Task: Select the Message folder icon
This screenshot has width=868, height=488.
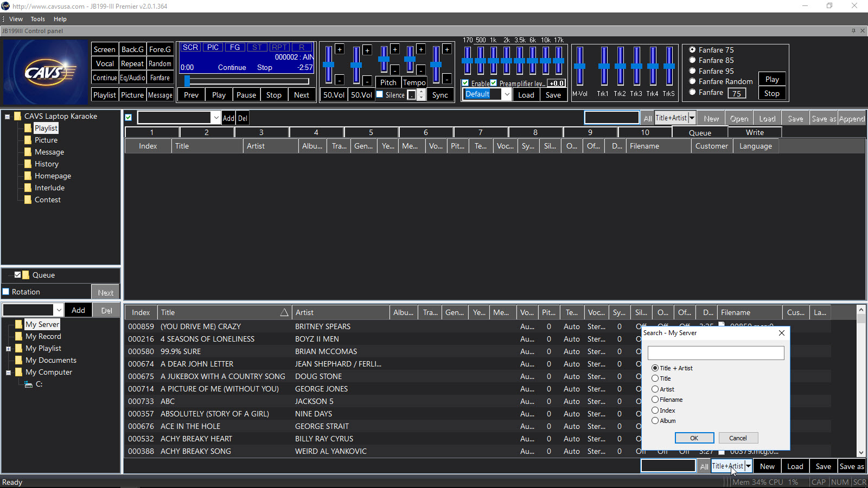Action: pos(28,152)
